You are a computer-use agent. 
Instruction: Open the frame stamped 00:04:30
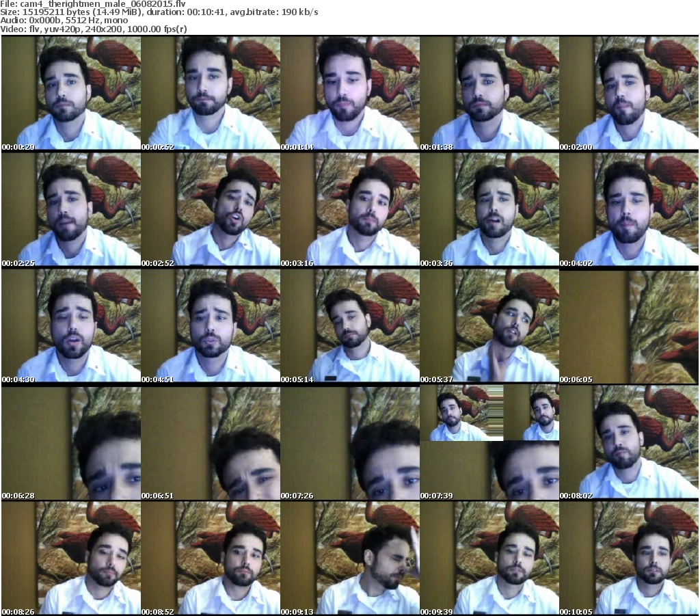point(71,326)
